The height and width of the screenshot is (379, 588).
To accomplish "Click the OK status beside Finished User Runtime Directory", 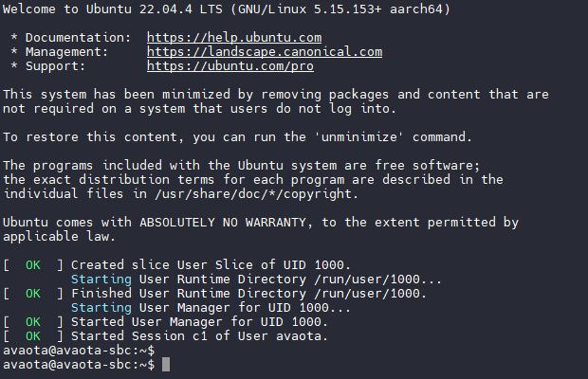I will 33,294.
